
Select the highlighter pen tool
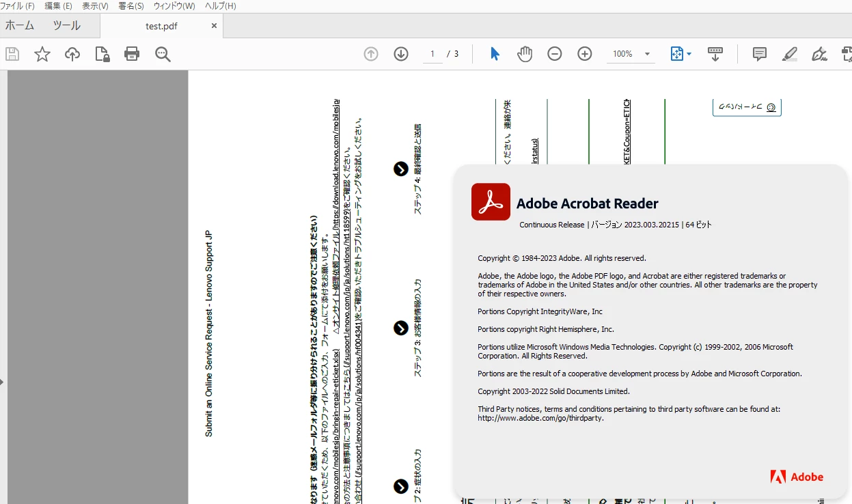pos(790,54)
